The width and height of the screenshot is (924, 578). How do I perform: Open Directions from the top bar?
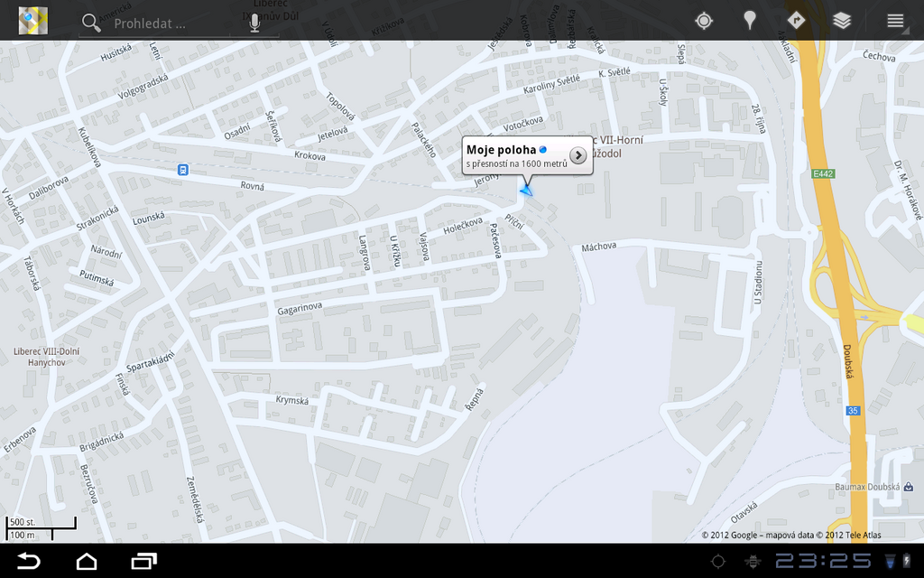click(796, 21)
